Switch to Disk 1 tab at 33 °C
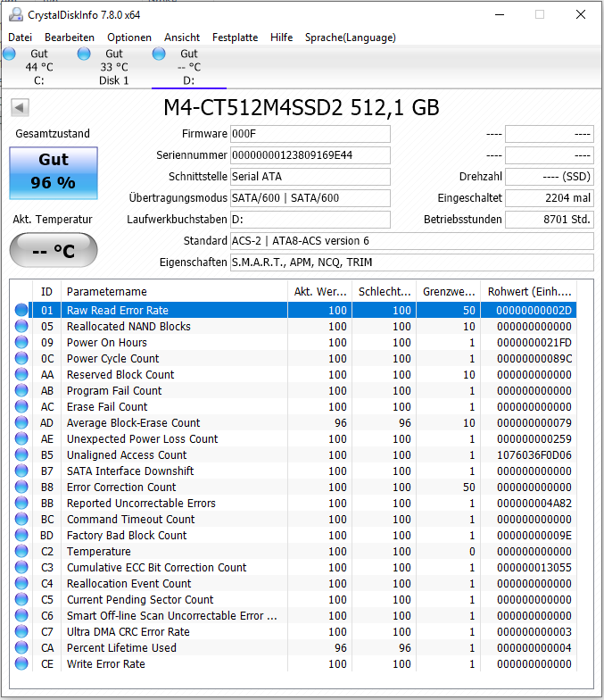This screenshot has width=604, height=700. (114, 67)
